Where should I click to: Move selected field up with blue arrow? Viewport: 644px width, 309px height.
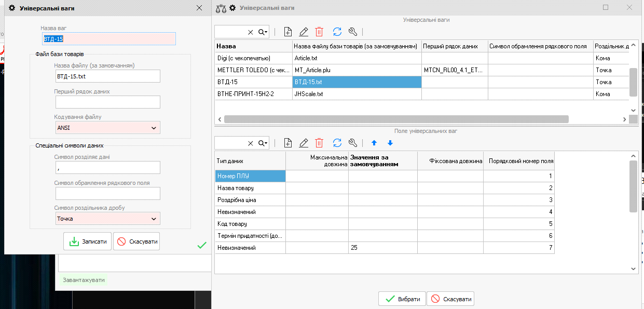pos(374,143)
